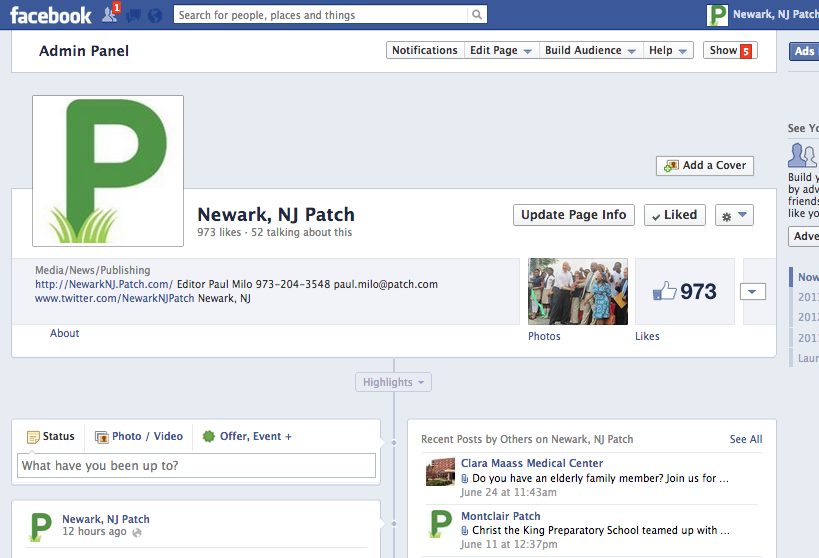This screenshot has width=819, height=558.
Task: Open the Build Audience dropdown
Action: click(590, 50)
